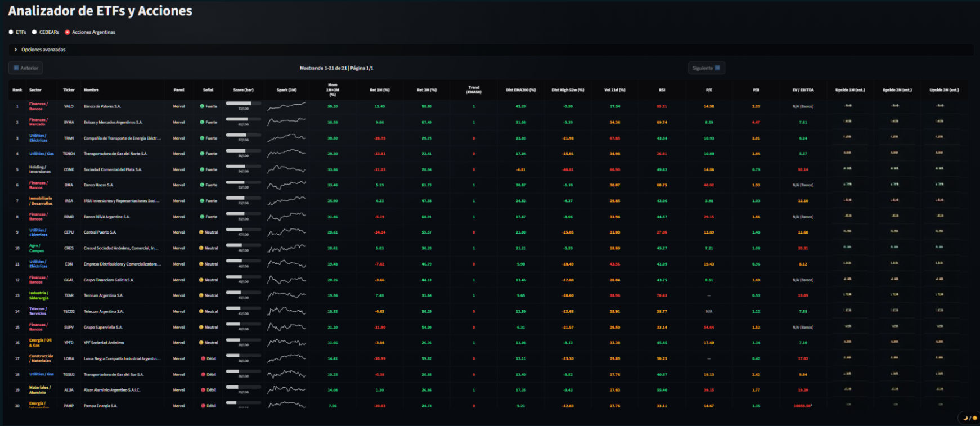The image size is (980, 426).
Task: Sort by the RSI column header
Action: [x=662, y=90]
